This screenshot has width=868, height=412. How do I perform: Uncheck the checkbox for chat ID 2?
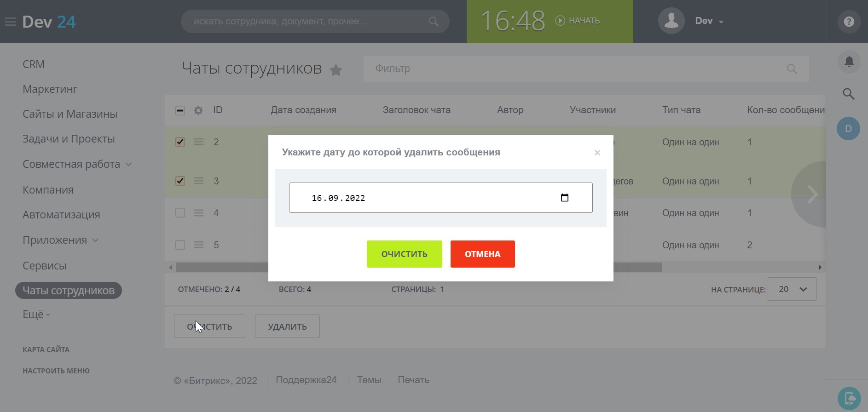pyautogui.click(x=180, y=142)
